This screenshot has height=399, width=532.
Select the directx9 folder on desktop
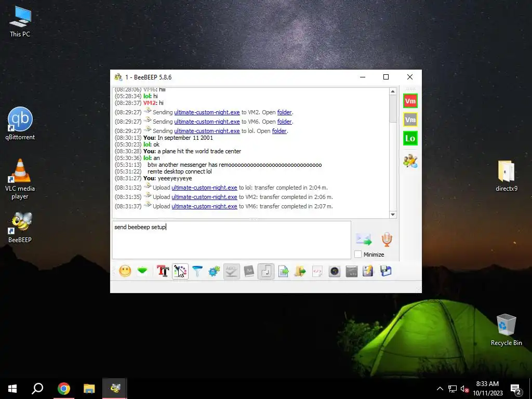pyautogui.click(x=506, y=176)
